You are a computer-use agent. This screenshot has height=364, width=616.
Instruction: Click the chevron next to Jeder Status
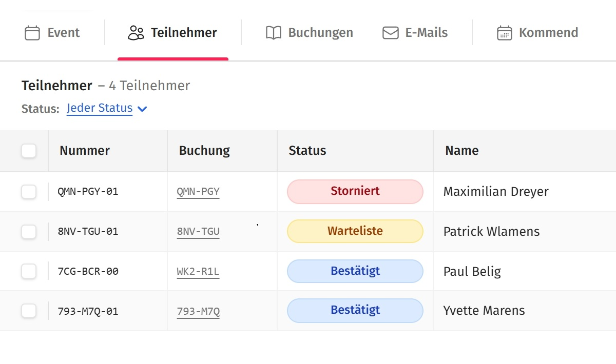(x=142, y=109)
